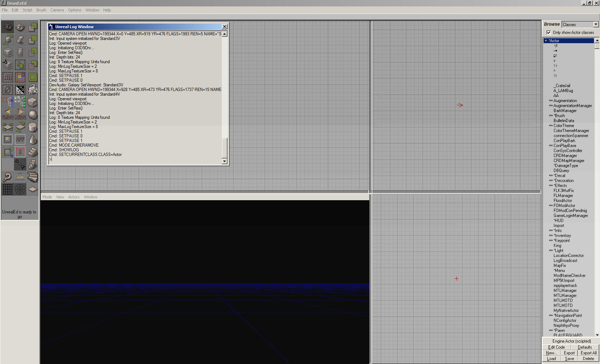Viewport: 600px width, 364px height.
Task: Build a Cylinder brush
Action: coord(33,127)
